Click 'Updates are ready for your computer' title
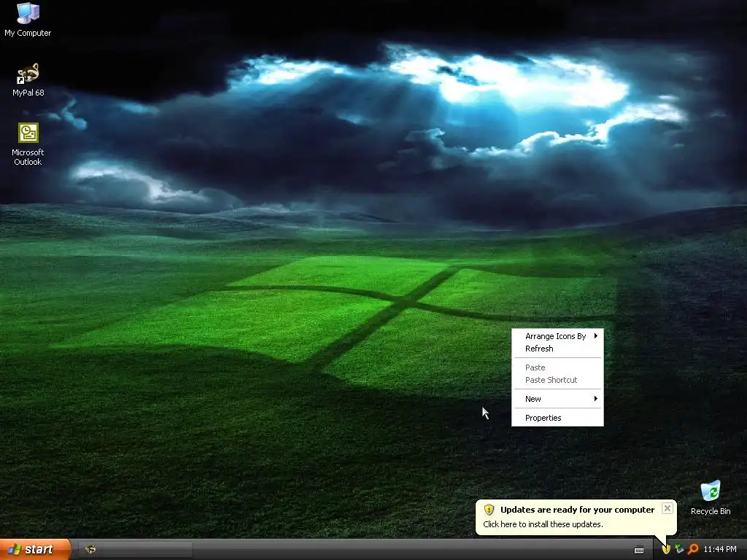747x560 pixels. click(x=578, y=510)
